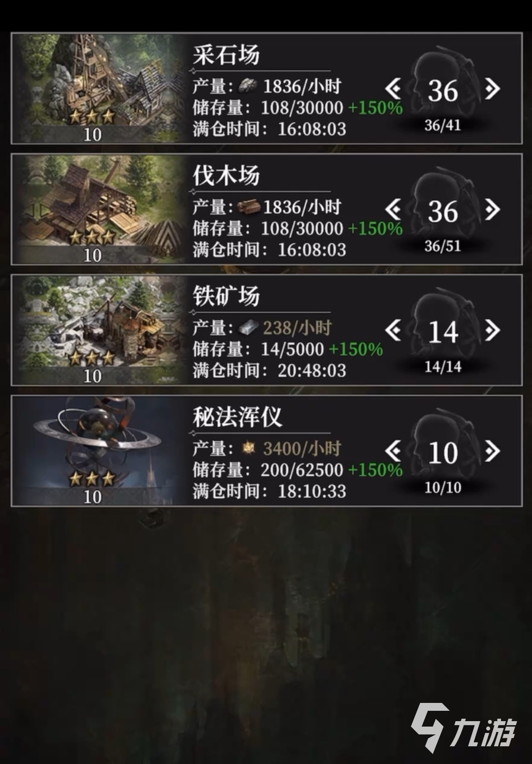
Task: Decrease workers at the 铁矿场 iron mine
Action: click(x=393, y=331)
